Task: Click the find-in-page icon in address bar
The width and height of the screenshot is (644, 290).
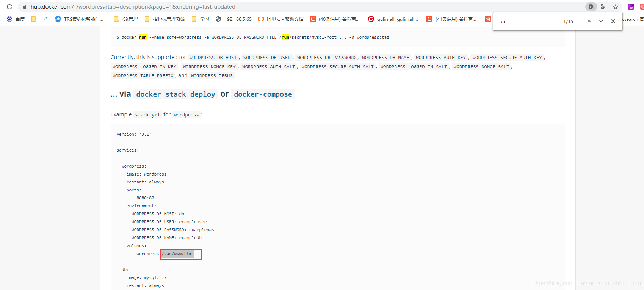Action: (x=591, y=7)
